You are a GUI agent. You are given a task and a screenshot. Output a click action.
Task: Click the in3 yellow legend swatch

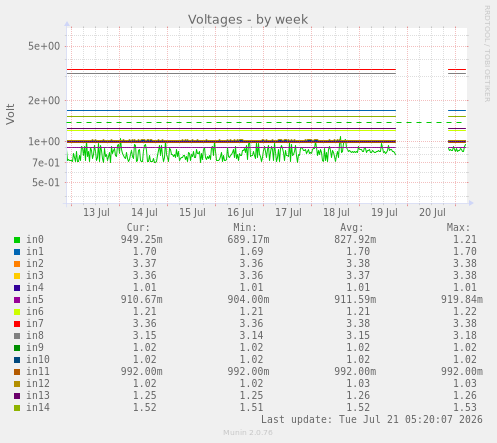tap(17, 276)
